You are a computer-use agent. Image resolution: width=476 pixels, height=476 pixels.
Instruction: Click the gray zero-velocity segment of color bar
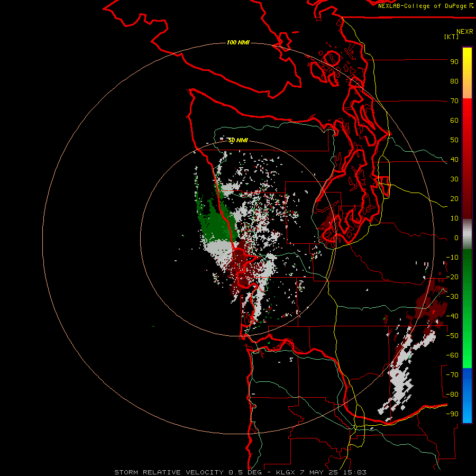click(x=467, y=234)
